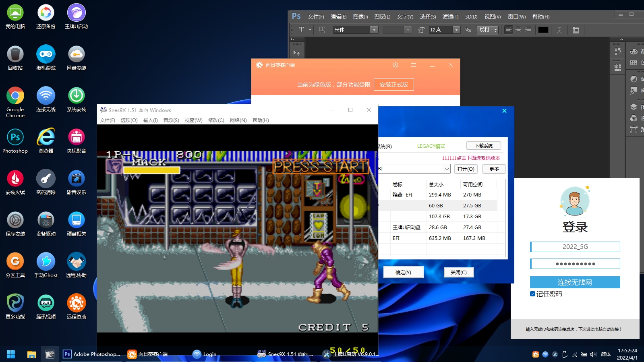The image size is (644, 362).
Task: Open Photoshop History panel icon
Action: pos(617,52)
